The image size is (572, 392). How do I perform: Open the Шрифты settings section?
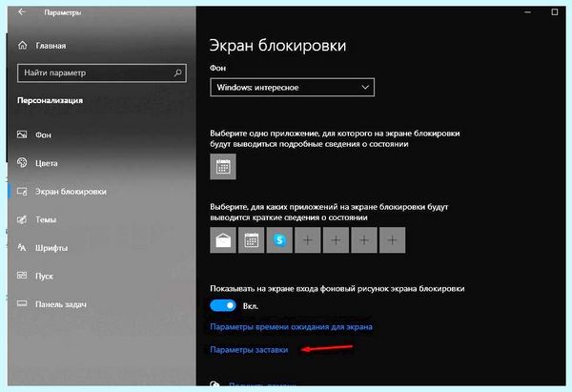51,248
